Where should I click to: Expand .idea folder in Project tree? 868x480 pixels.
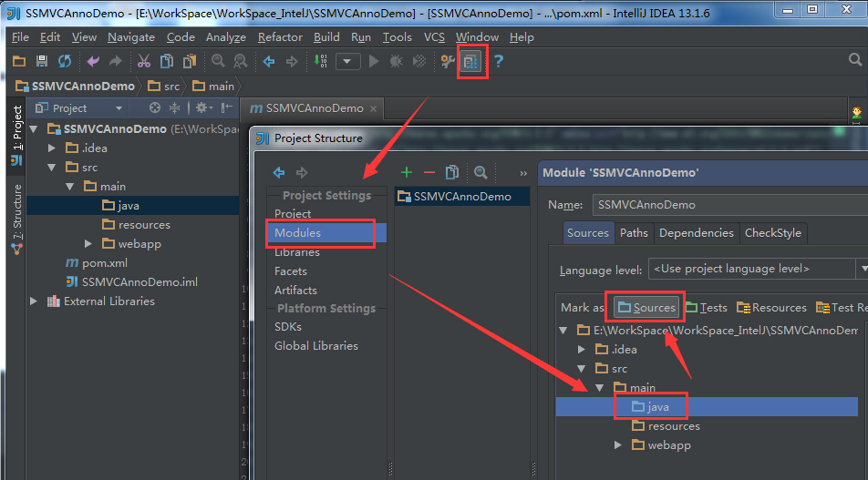(51, 148)
